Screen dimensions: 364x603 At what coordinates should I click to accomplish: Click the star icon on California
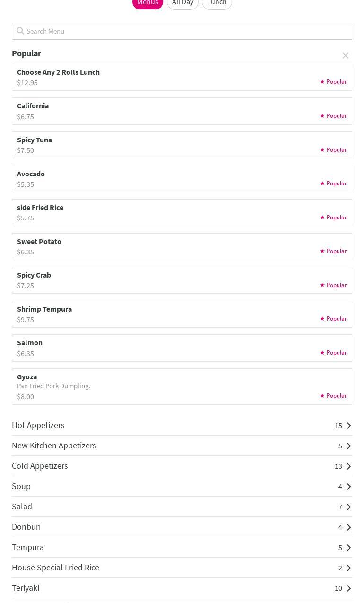(x=322, y=115)
